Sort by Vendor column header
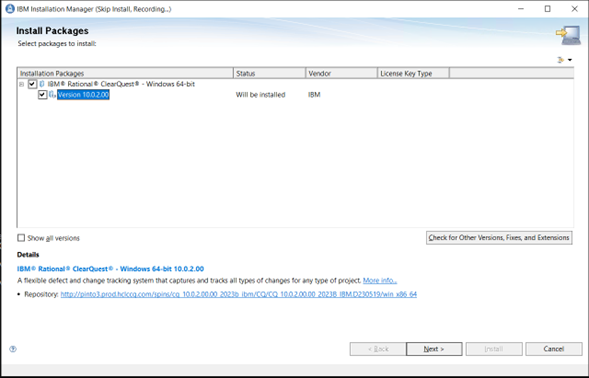 click(341, 73)
